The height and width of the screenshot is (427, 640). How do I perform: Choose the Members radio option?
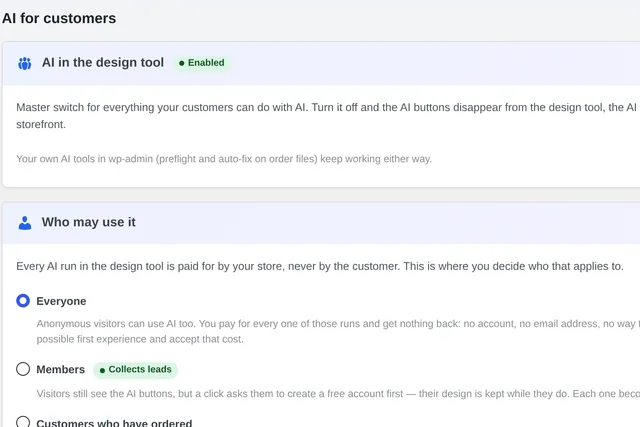pos(23,369)
